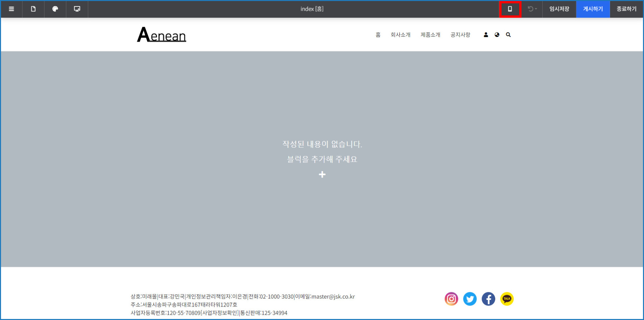Viewport: 644px width, 320px height.
Task: Publish the site with 게시하기
Action: click(x=593, y=9)
